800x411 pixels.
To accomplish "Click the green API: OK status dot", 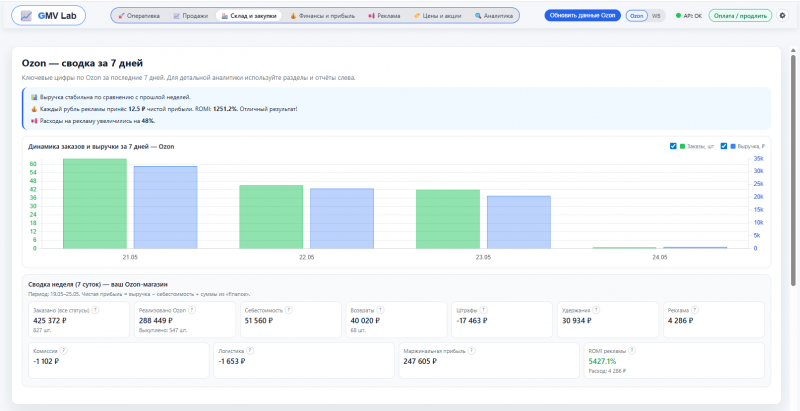I will click(x=678, y=16).
